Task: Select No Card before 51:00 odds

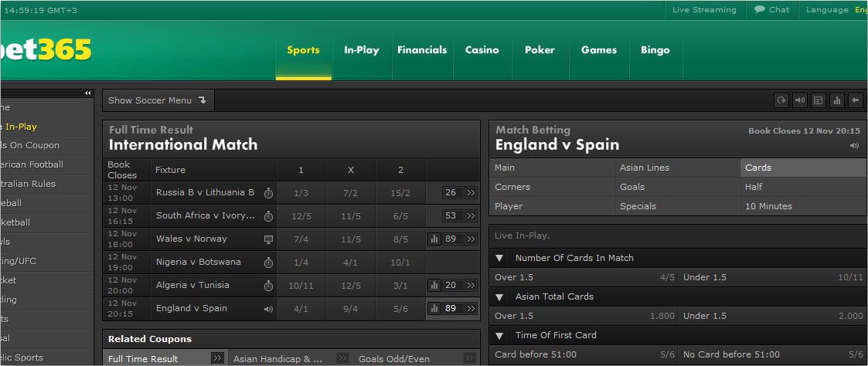Action: pyautogui.click(x=773, y=354)
